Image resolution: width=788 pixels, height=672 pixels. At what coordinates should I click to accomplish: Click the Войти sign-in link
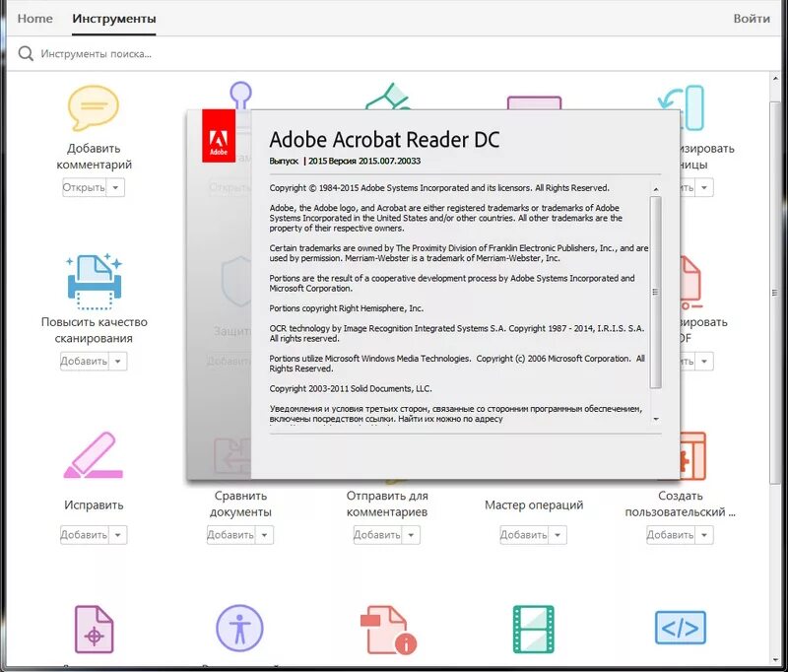(752, 19)
